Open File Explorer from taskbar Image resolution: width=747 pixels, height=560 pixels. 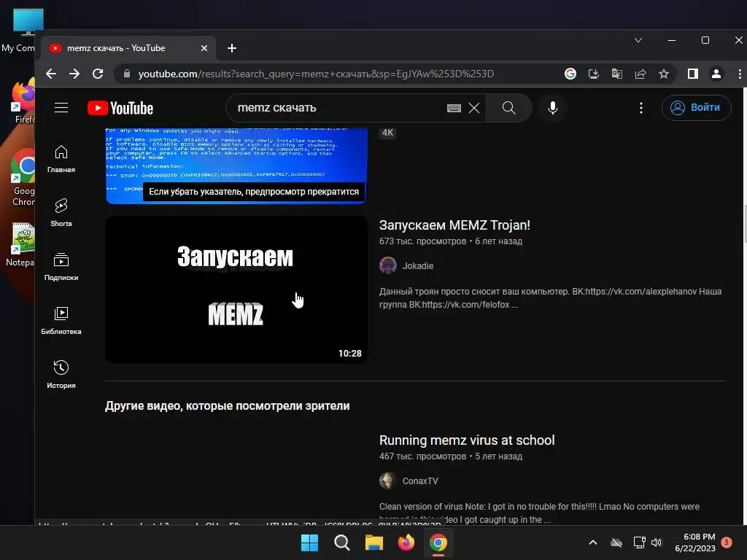[374, 542]
